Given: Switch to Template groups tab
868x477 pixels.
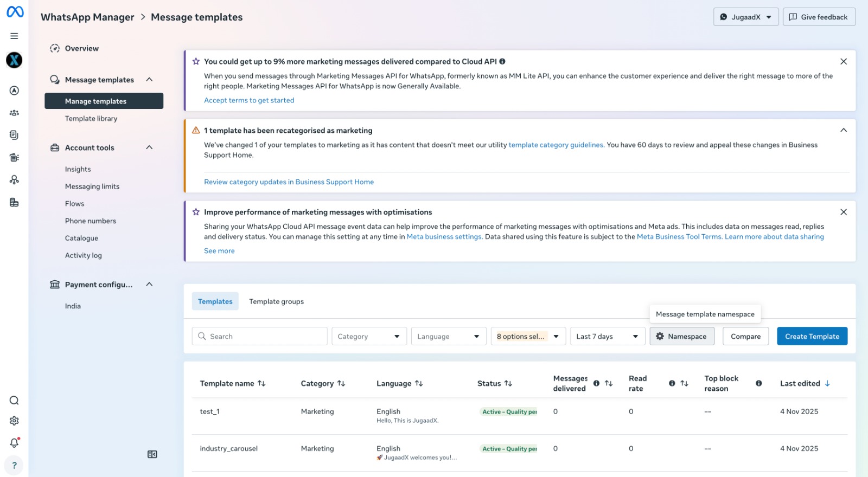Looking at the screenshot, I should [x=276, y=301].
